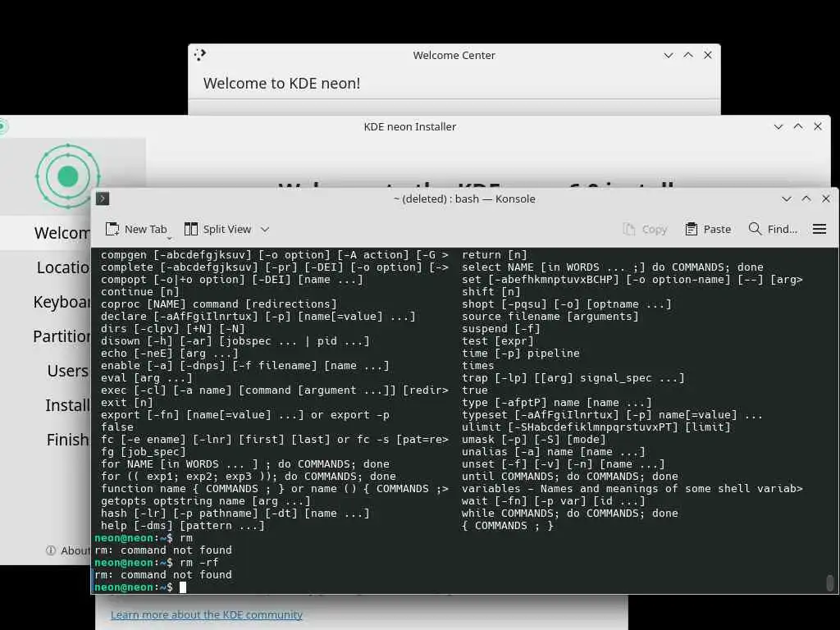Click the 'continue [n]' line in terminal

[x=139, y=291]
